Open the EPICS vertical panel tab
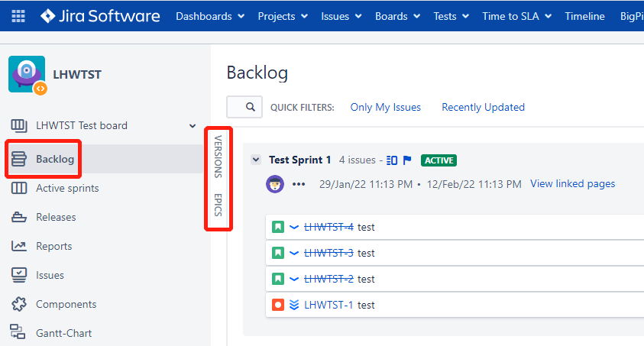Viewport: 644px width, 346px height. (218, 205)
